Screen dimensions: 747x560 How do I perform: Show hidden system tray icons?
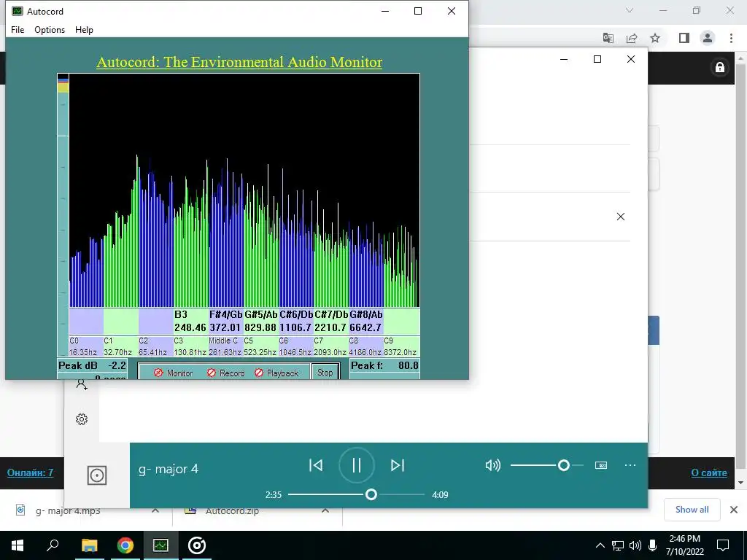(600, 545)
